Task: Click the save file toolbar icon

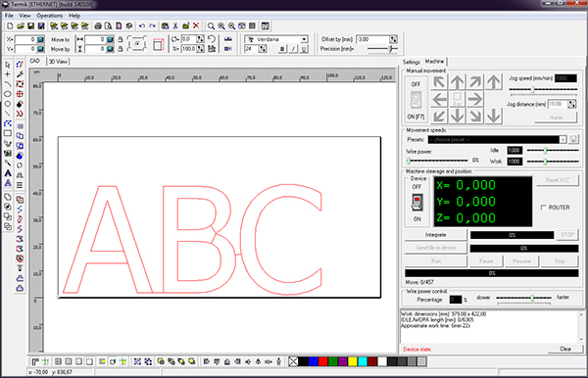Action: [x=30, y=25]
